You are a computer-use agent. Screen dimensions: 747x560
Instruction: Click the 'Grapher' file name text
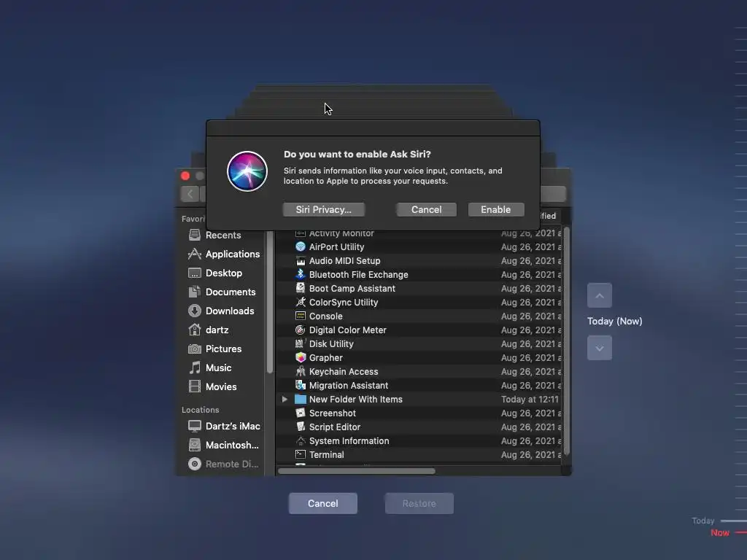tap(326, 357)
